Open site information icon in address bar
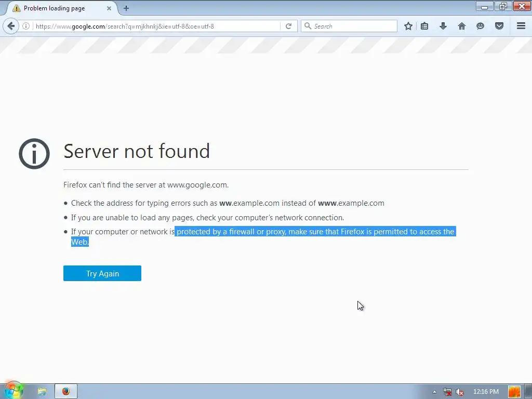The height and width of the screenshot is (399, 532). coord(26,26)
